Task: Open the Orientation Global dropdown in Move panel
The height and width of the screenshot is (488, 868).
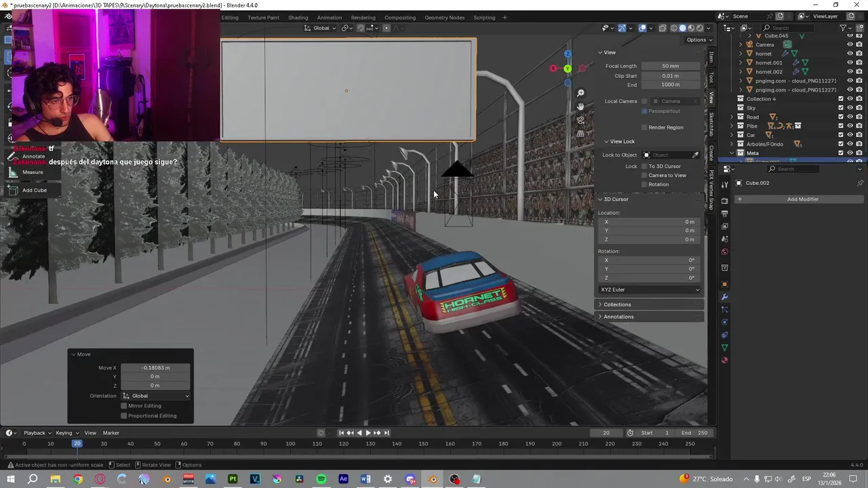Action: click(x=156, y=396)
